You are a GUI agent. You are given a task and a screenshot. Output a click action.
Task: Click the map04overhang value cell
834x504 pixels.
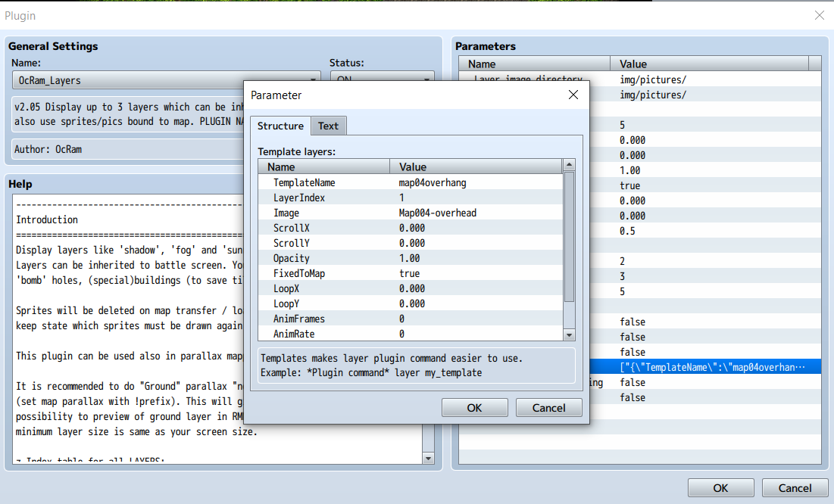pyautogui.click(x=433, y=182)
